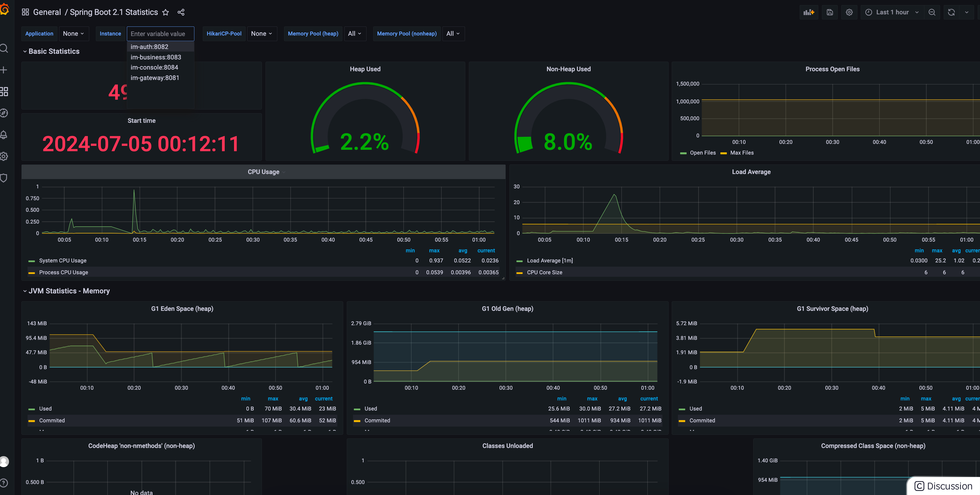Star the dashboard as a favorite
Image resolution: width=980 pixels, height=495 pixels.
tap(165, 12)
